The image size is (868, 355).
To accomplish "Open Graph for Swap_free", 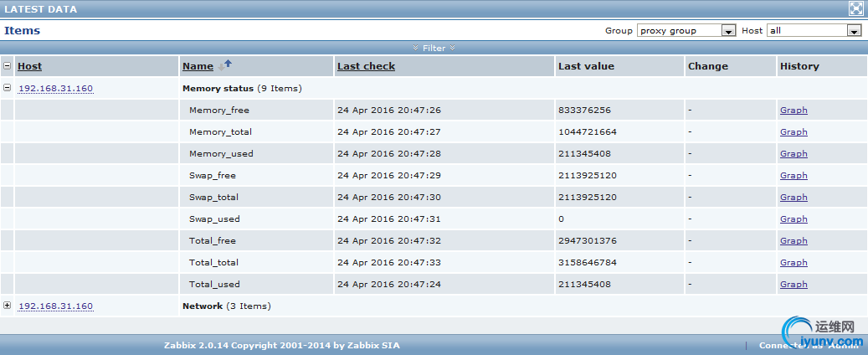I will (x=794, y=176).
